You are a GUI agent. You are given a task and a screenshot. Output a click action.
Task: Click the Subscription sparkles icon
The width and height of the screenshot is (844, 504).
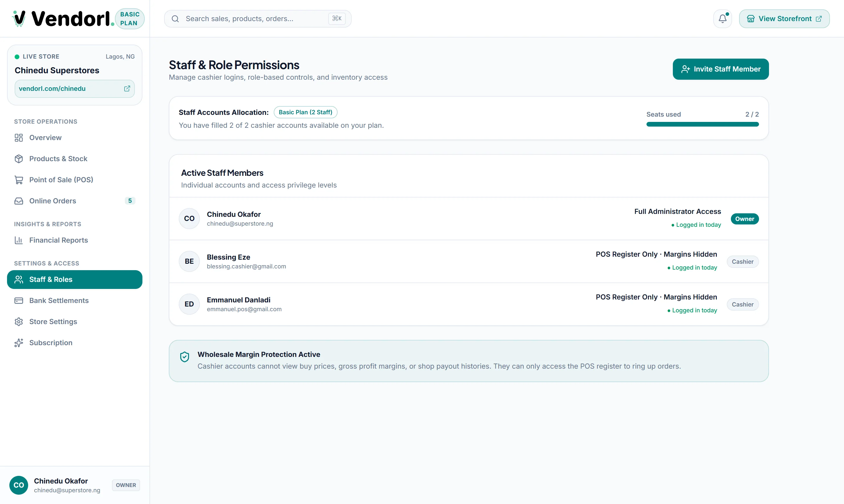click(x=19, y=343)
